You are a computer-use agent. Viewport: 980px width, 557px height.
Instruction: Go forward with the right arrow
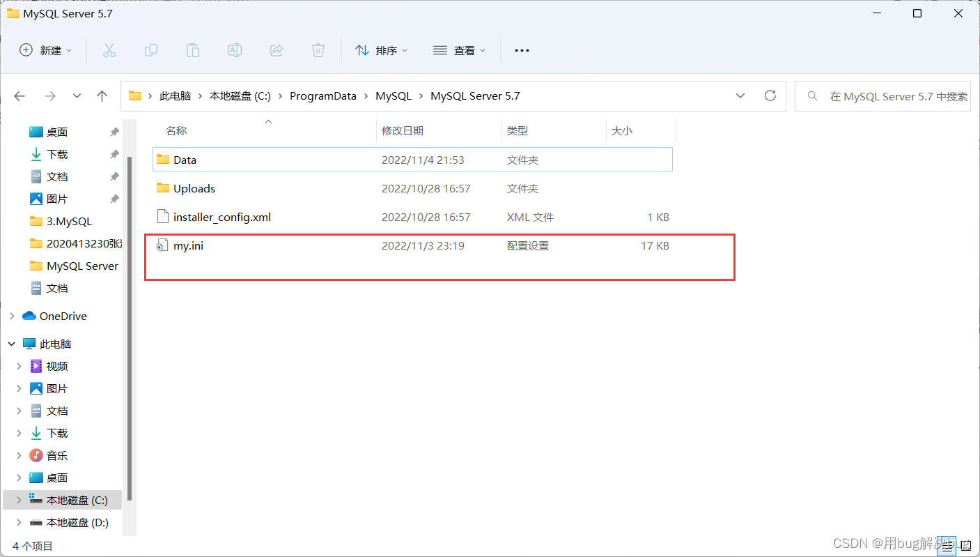[x=49, y=96]
